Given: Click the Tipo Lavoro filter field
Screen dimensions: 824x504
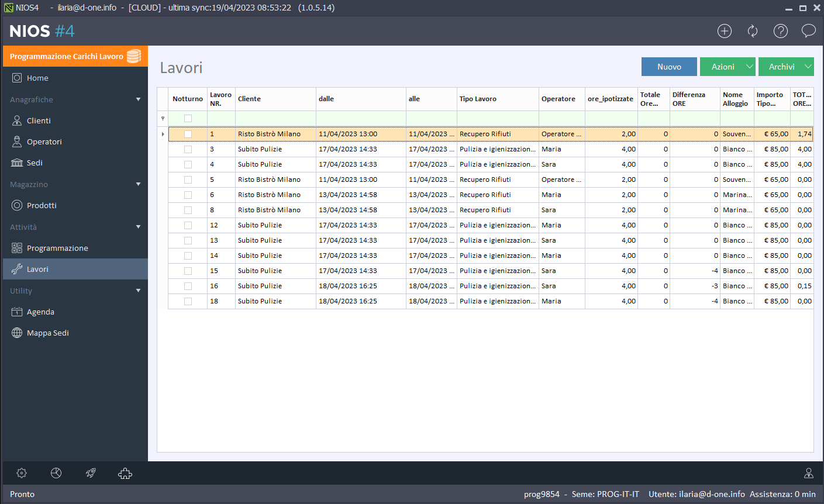Looking at the screenshot, I should tap(497, 118).
